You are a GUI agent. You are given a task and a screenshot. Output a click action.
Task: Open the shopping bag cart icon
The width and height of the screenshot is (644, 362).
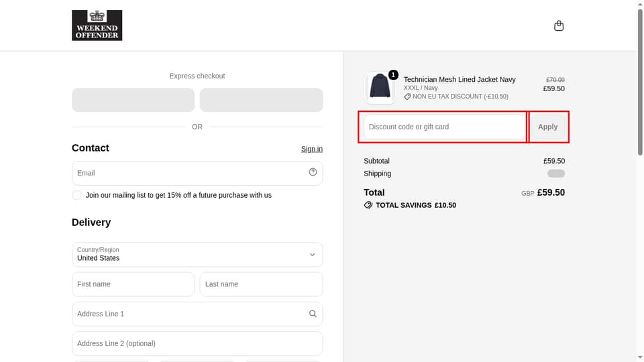pyautogui.click(x=559, y=26)
